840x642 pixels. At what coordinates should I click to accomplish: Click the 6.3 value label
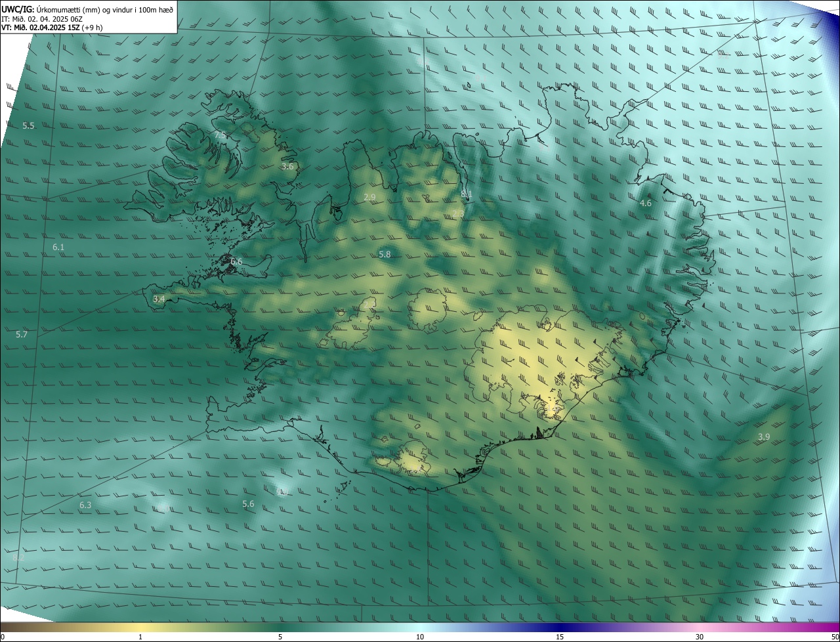pos(85,505)
